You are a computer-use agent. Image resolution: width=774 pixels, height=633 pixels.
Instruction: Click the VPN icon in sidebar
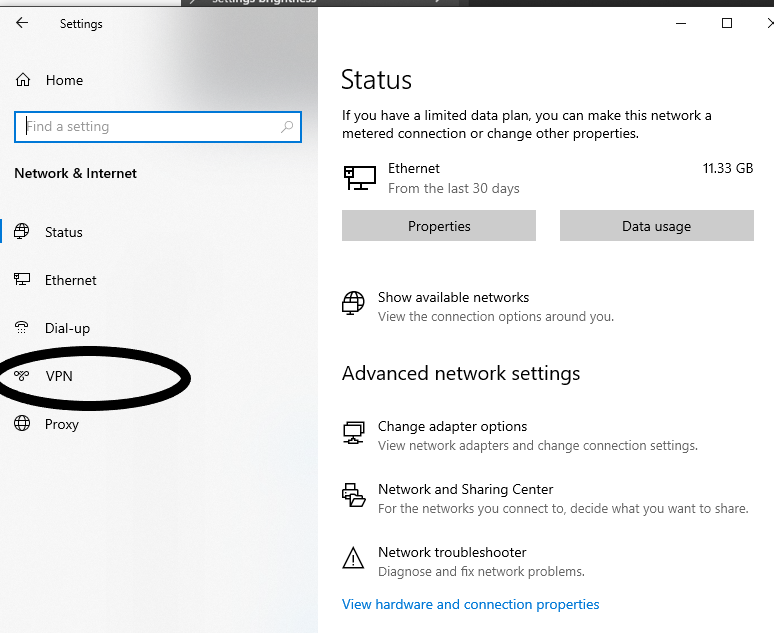pyautogui.click(x=23, y=376)
